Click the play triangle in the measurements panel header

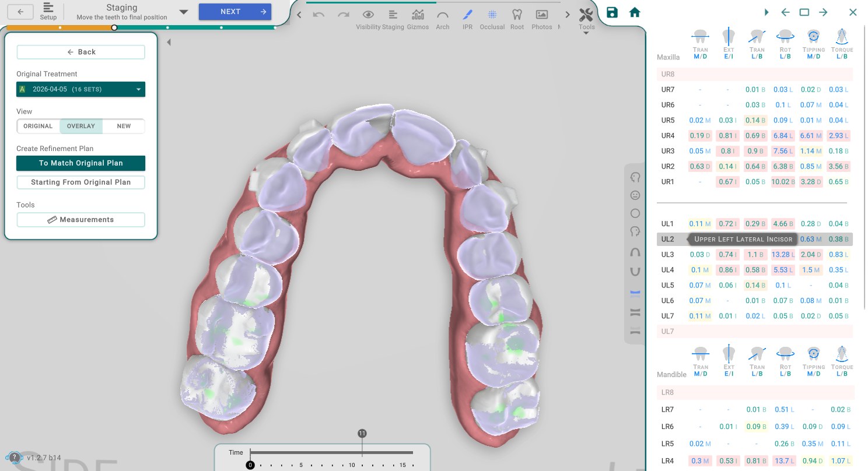click(x=766, y=12)
